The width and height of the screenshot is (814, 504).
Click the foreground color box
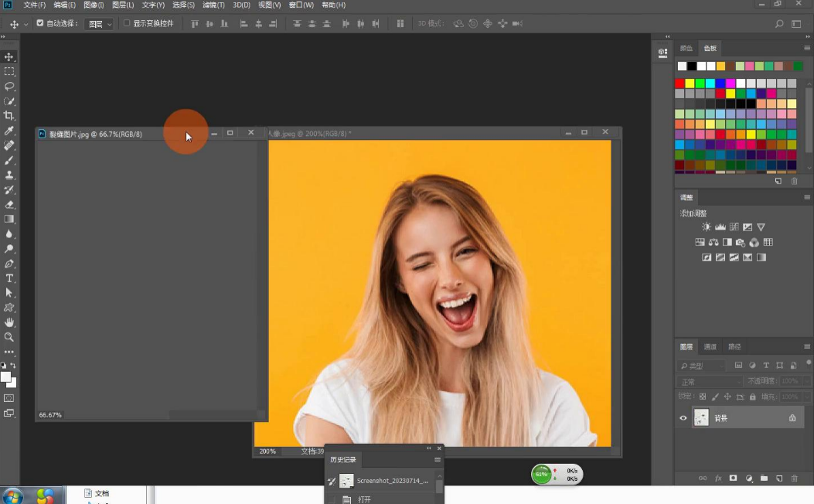tap(5, 377)
